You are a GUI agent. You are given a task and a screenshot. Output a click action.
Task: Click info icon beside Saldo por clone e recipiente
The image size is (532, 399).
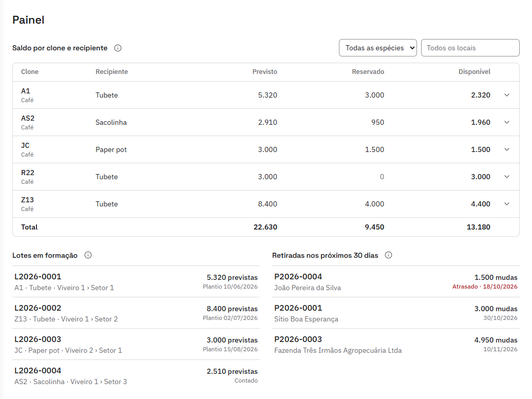pos(118,48)
